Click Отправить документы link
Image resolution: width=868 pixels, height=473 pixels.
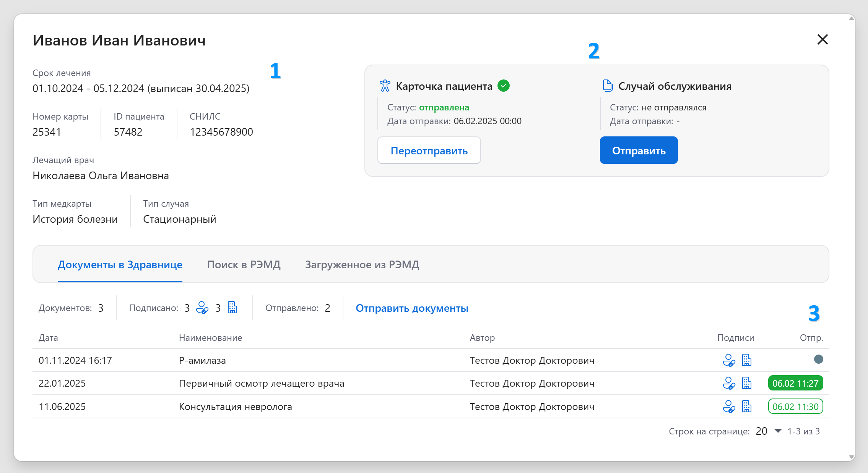coord(412,308)
